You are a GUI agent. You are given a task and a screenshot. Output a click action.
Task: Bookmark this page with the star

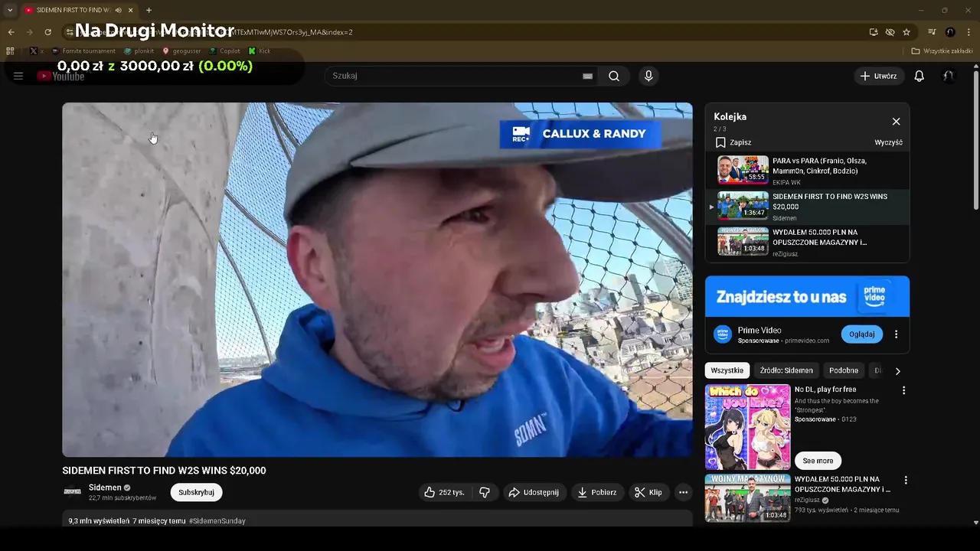(x=906, y=32)
